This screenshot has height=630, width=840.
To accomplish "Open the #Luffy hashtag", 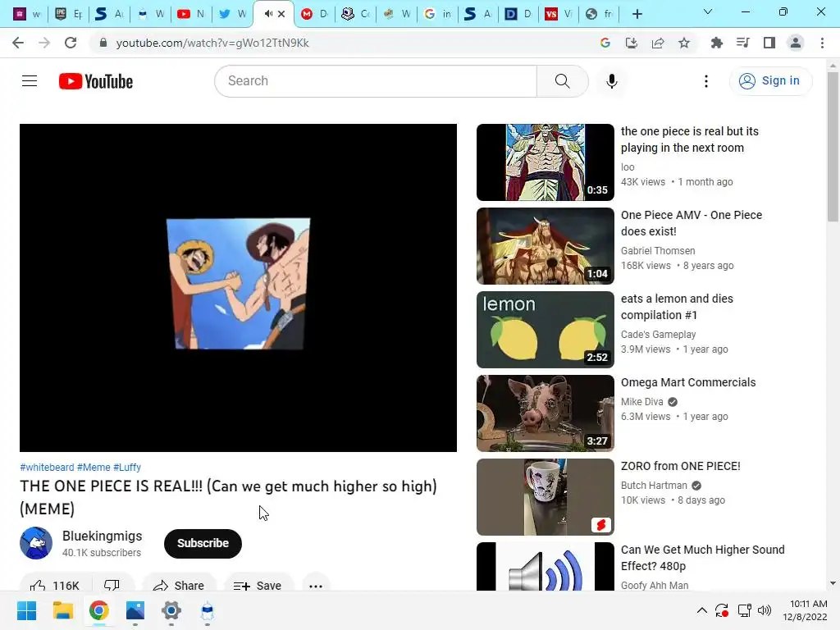I will click(x=127, y=467).
